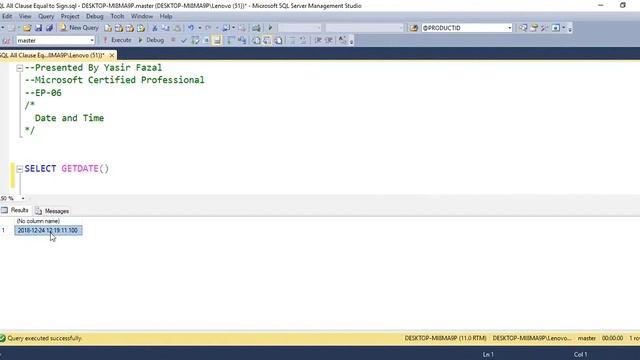Screen dimensions: 640x360
Task: Specify values for template parameters
Action: [x=342, y=40]
